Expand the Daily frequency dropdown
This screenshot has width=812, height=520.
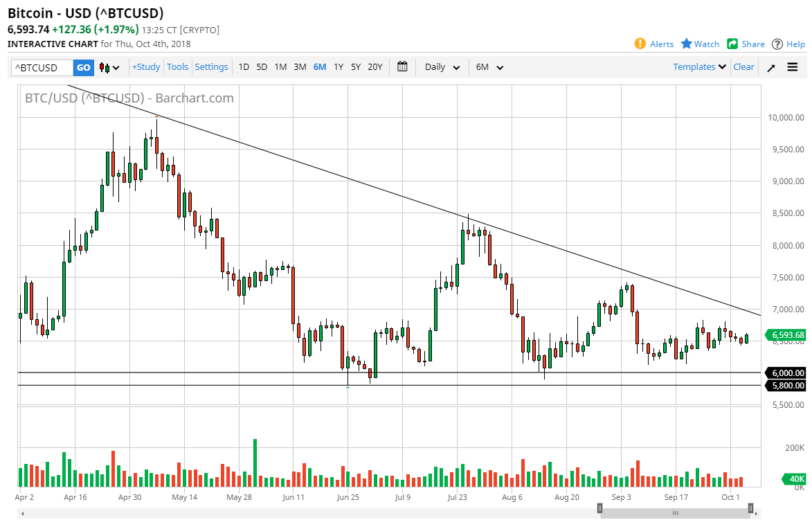coord(442,67)
